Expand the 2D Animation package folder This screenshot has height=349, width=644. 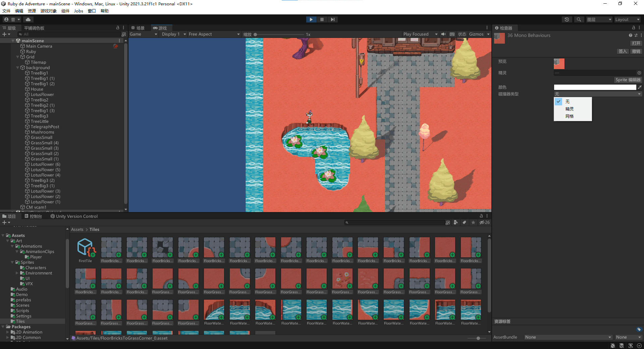pyautogui.click(x=8, y=332)
